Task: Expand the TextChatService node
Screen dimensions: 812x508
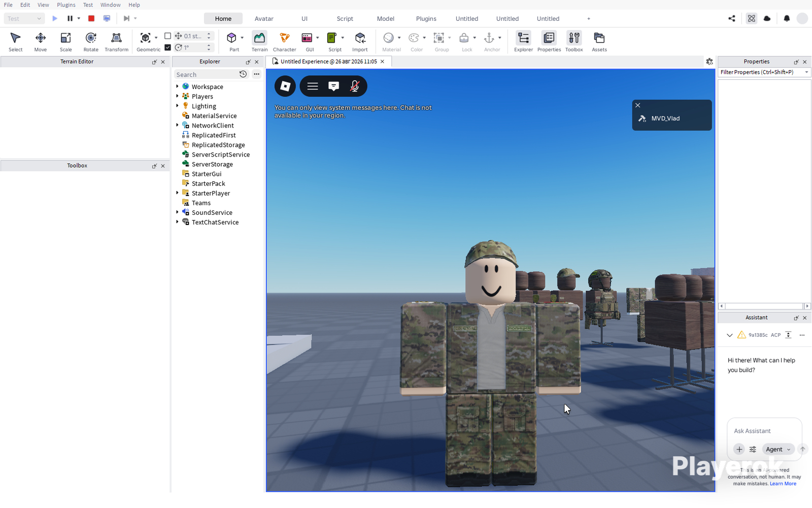Action: [x=177, y=221]
